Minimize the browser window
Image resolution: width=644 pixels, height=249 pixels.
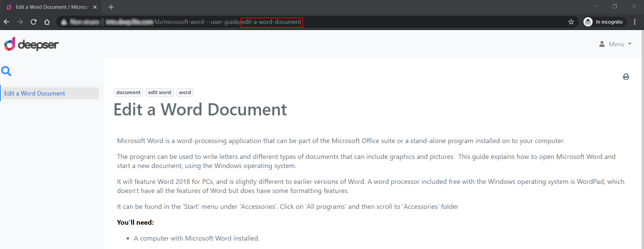click(596, 6)
